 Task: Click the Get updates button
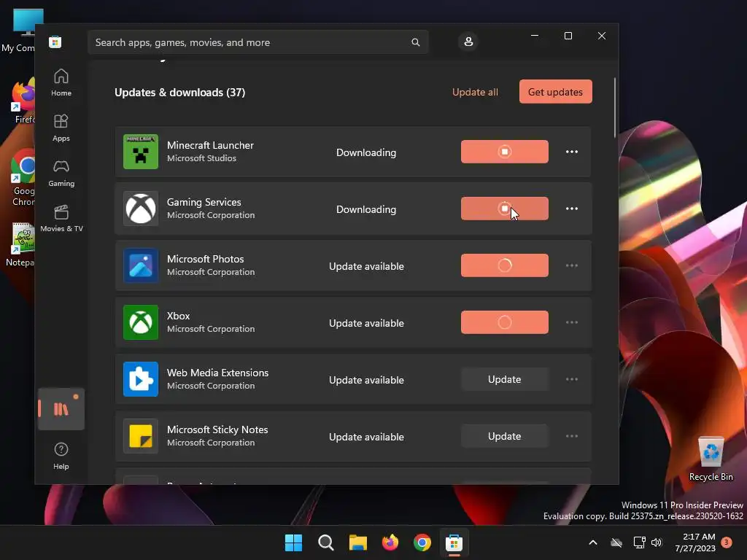(x=555, y=92)
